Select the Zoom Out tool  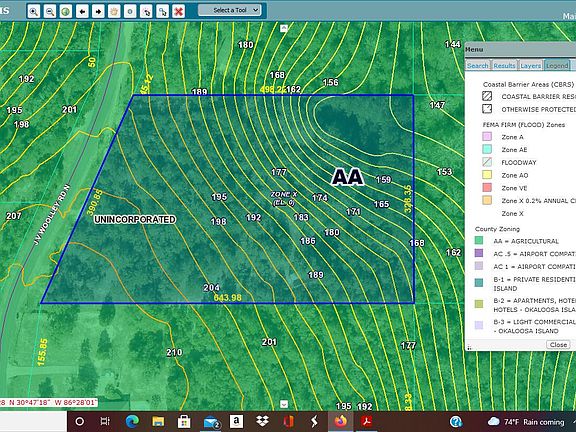(50, 11)
